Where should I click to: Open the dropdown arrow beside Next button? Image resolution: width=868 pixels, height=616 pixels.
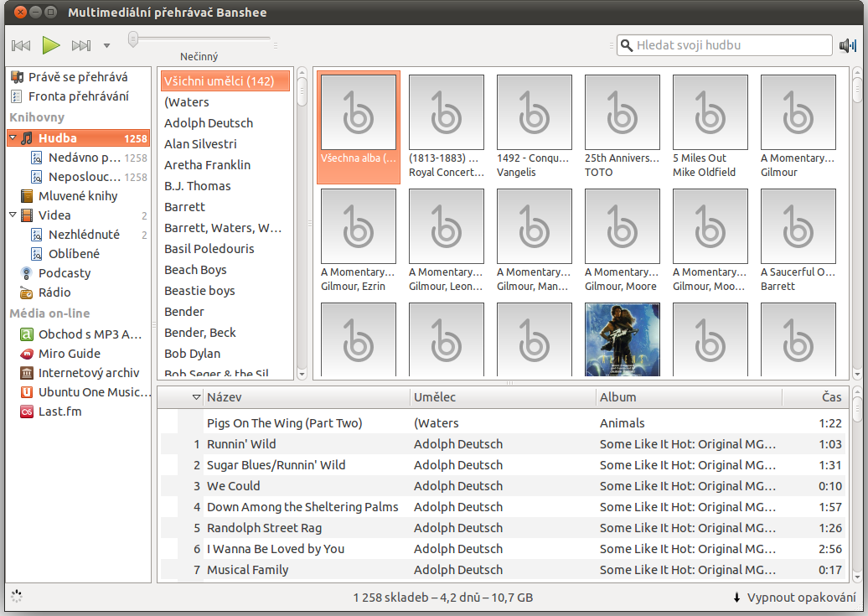106,45
